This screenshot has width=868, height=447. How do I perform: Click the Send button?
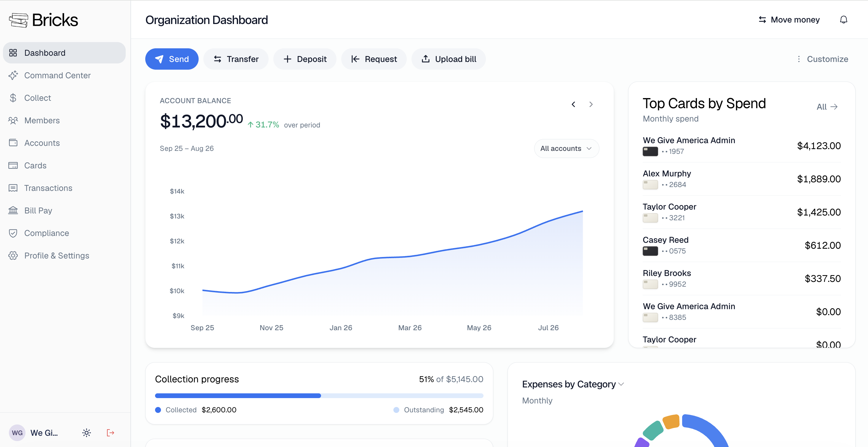point(172,59)
